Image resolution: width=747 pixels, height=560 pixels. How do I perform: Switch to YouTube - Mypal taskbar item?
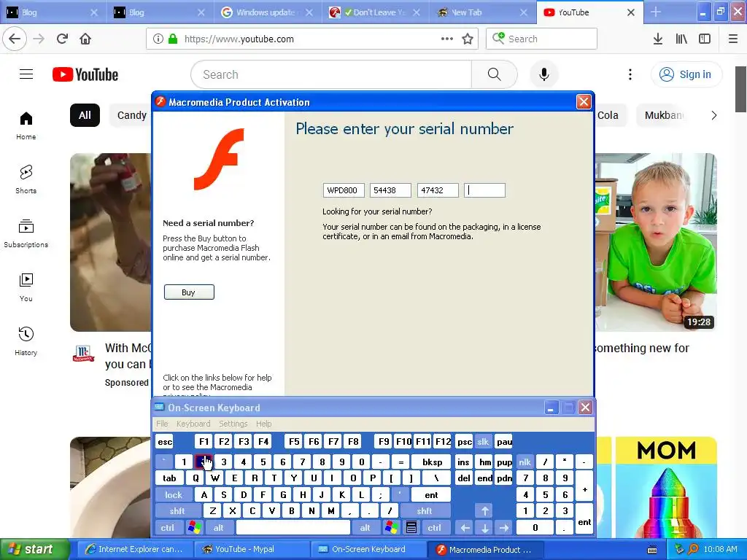click(x=252, y=549)
